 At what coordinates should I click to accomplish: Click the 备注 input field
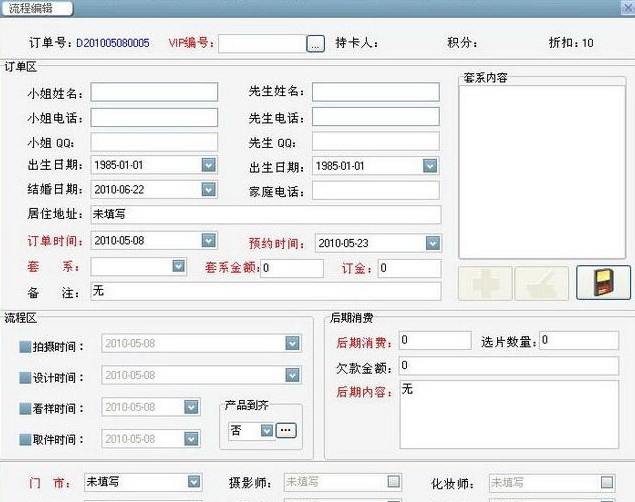pyautogui.click(x=266, y=291)
